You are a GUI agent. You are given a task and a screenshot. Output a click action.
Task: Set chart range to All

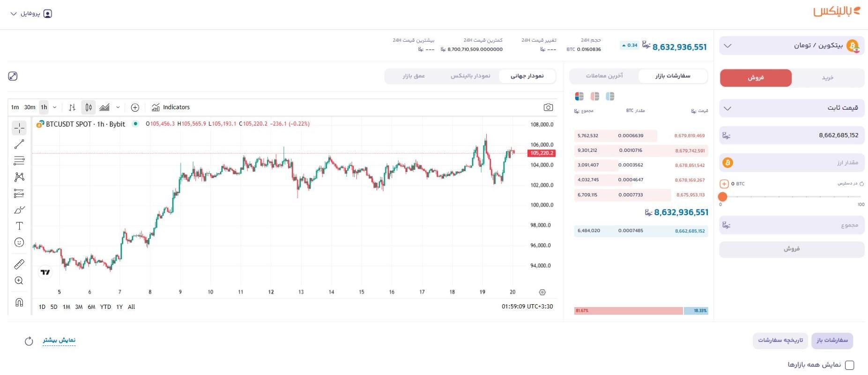[131, 307]
